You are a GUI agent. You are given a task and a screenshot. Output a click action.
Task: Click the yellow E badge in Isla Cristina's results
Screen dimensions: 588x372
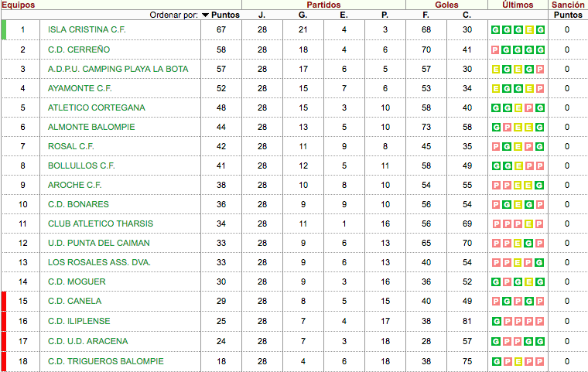pyautogui.click(x=530, y=30)
